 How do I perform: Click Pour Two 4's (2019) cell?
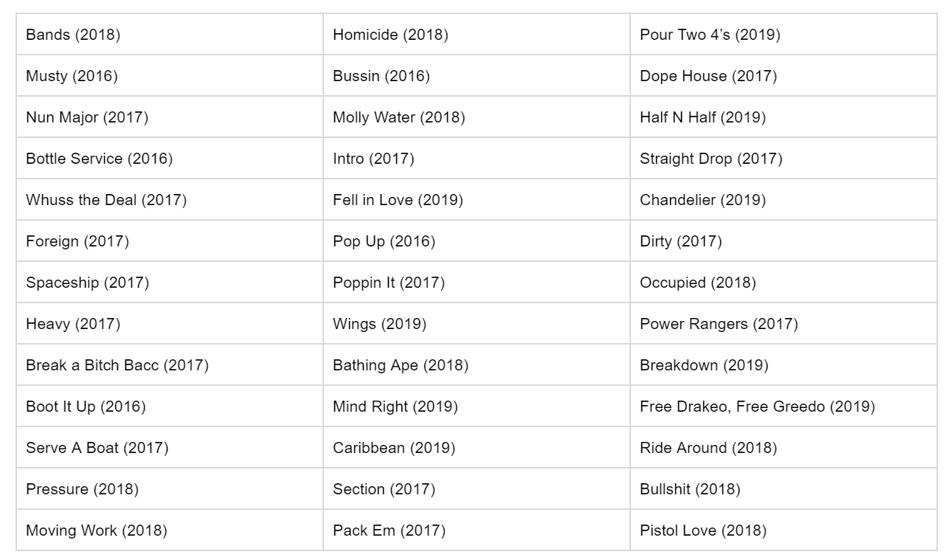tap(784, 34)
